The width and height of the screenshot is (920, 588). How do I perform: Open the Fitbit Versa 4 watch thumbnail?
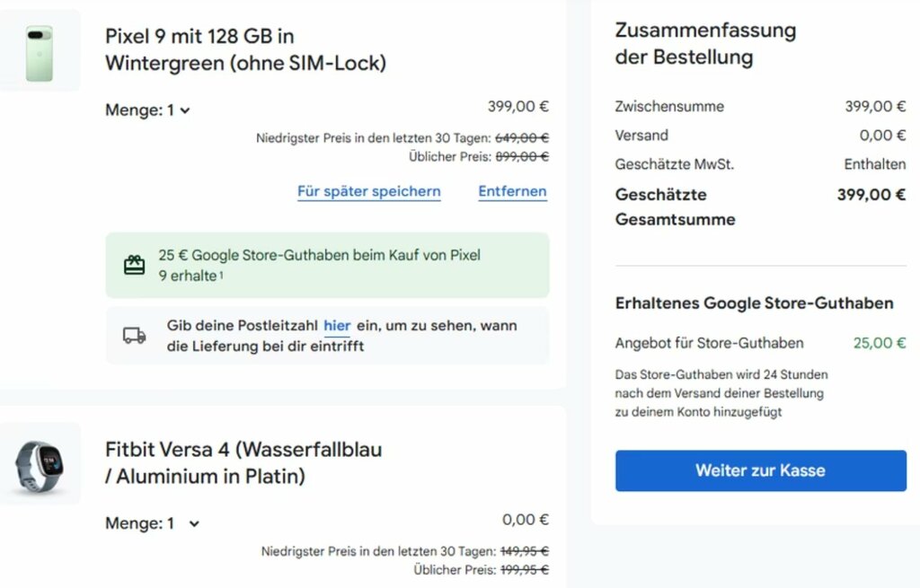(x=40, y=463)
